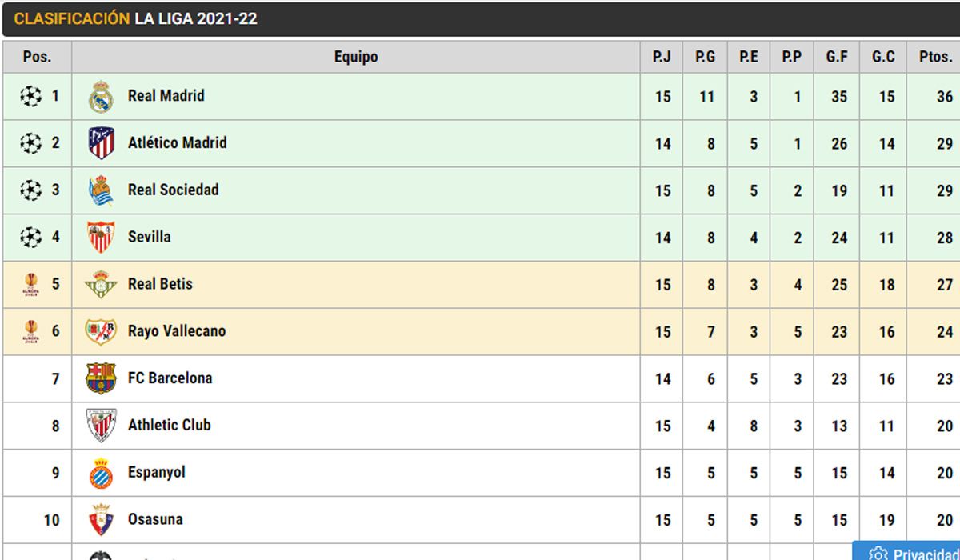The image size is (960, 560).
Task: Click the Rayo Vallecano crest icon
Action: point(101,331)
